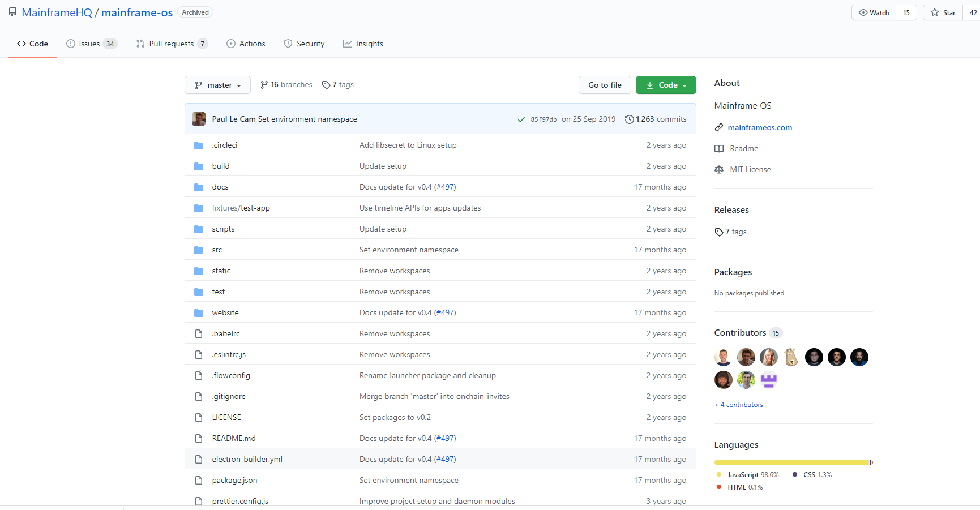980x510 pixels.
Task: Click the green commit status checkmark
Action: (x=521, y=119)
